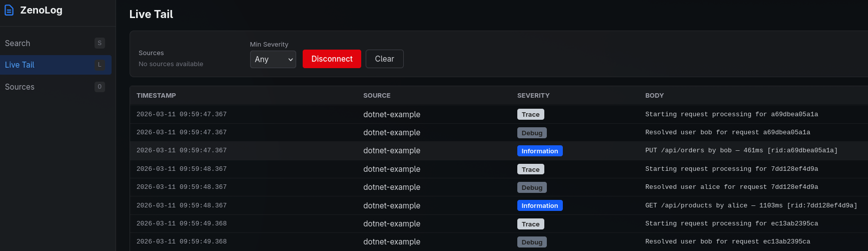Click the timestamp in the GET /api/products row

click(182, 205)
